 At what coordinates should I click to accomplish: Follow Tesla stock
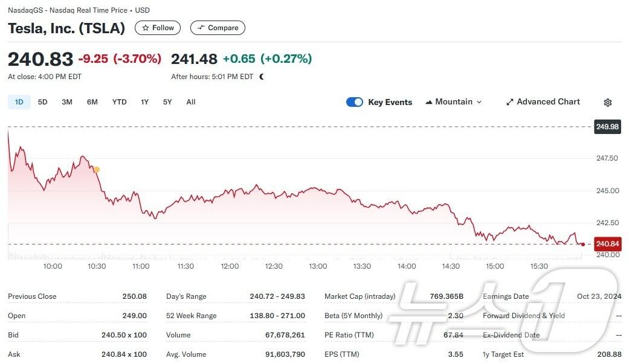tap(158, 28)
